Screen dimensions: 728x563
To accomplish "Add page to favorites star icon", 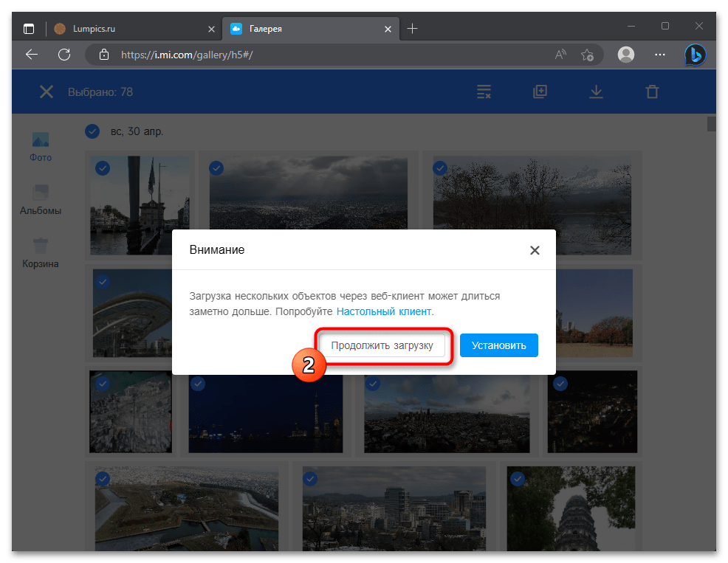I will 588,54.
